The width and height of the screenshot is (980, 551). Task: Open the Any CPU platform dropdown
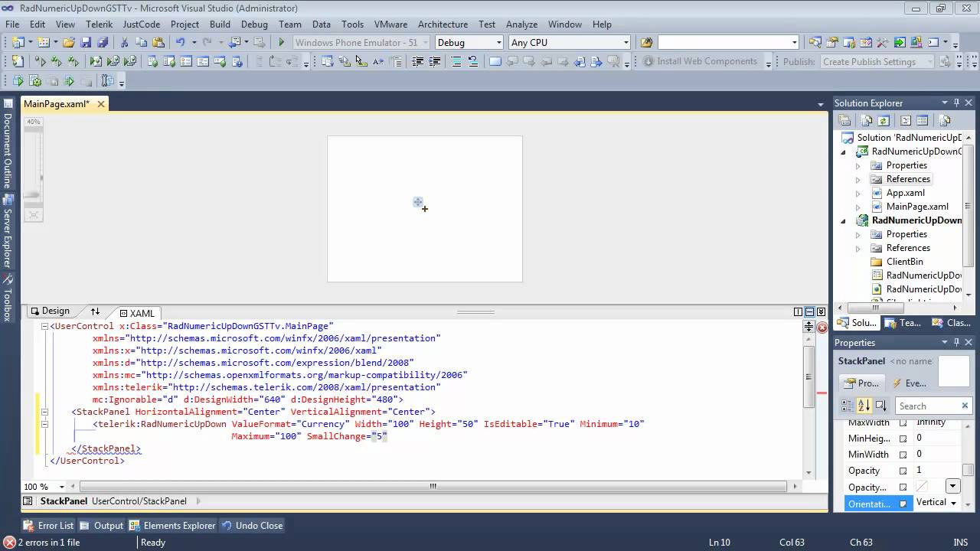pos(626,43)
